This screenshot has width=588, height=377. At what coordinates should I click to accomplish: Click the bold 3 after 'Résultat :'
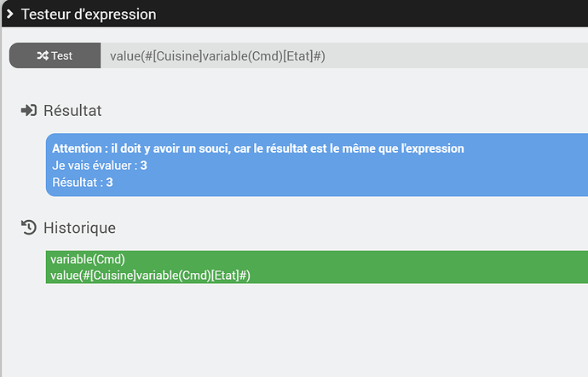(x=110, y=182)
